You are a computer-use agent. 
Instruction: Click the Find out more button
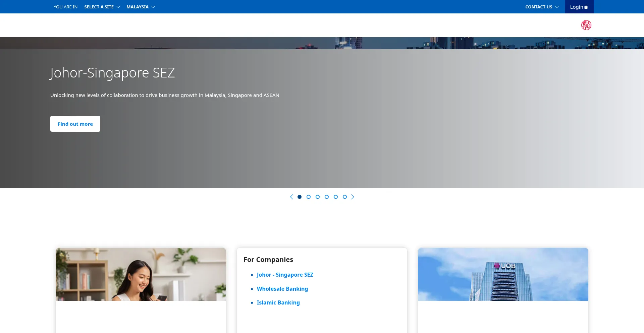(x=75, y=124)
